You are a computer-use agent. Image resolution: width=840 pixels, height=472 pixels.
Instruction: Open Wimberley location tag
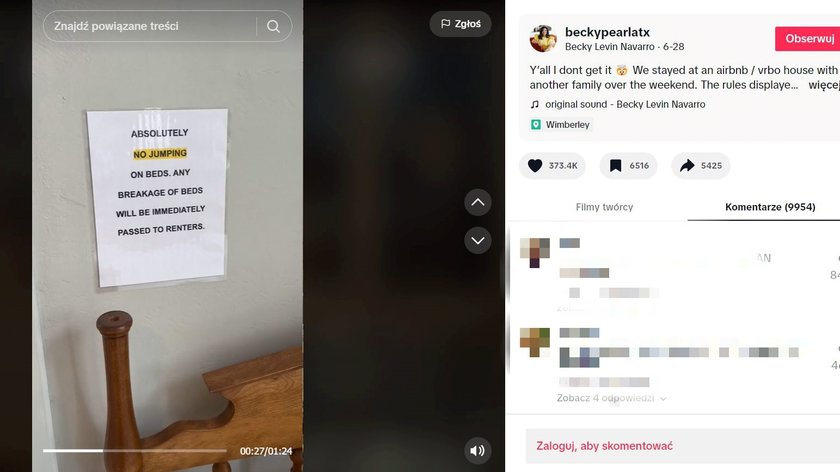tap(561, 125)
